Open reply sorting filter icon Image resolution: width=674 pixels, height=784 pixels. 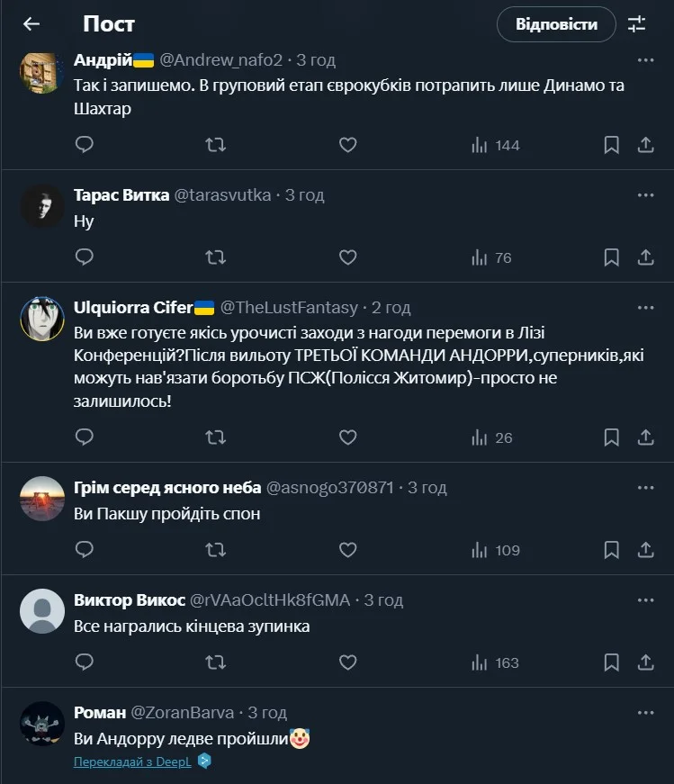point(637,24)
